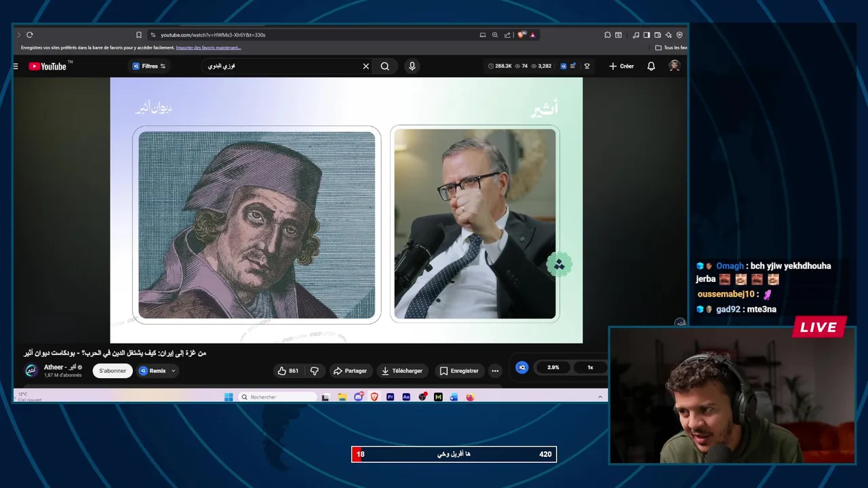Click the YouTube search magnifier button
This screenshot has height=488, width=868.
(x=385, y=66)
